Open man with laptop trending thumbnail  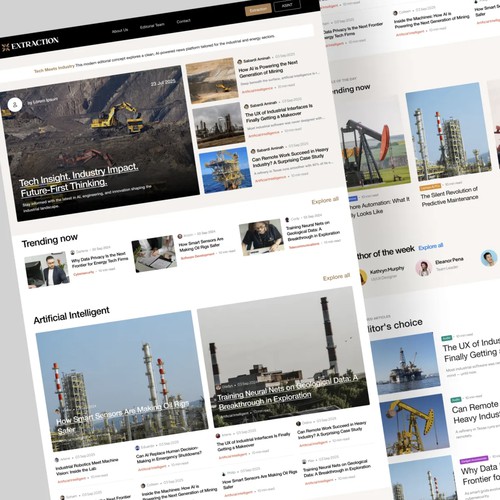click(x=47, y=270)
